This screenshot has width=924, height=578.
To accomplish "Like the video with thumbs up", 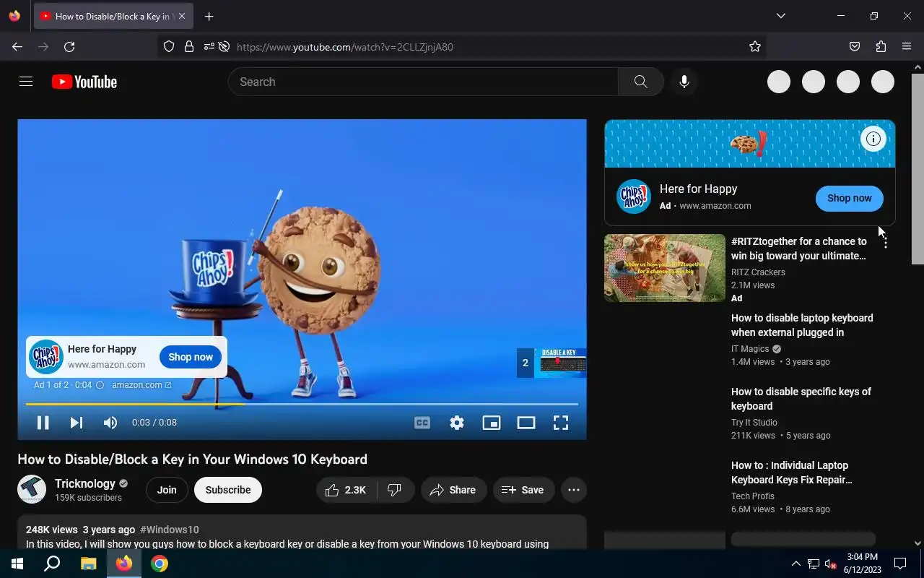I will (346, 490).
